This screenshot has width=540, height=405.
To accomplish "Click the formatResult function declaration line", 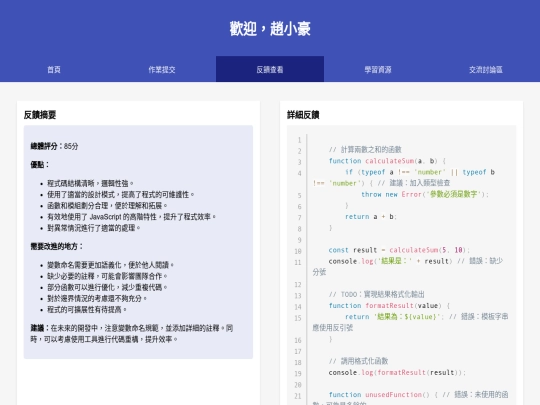I will click(x=389, y=306).
